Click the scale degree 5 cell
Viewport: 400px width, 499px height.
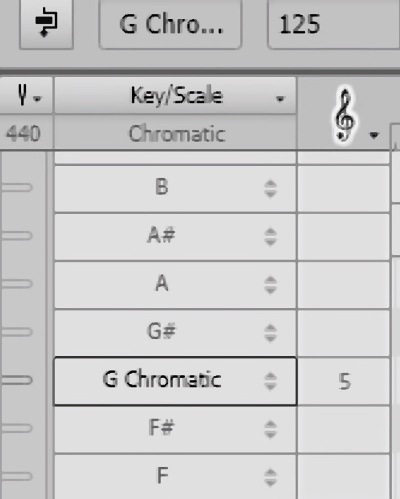[x=344, y=381]
